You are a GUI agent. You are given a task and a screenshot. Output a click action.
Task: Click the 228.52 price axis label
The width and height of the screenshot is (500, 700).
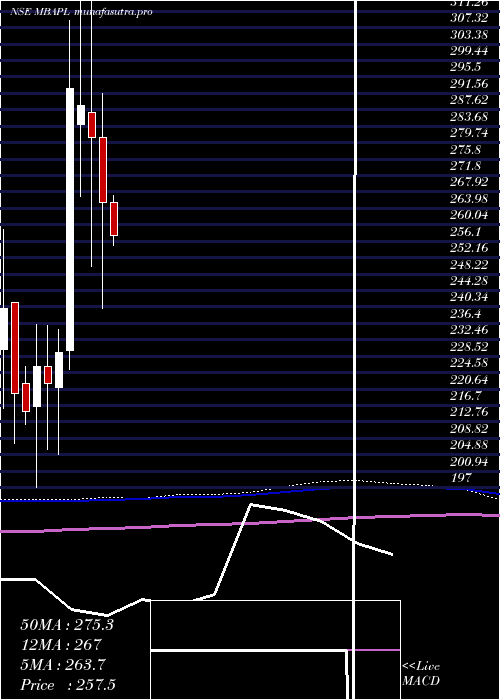tap(469, 347)
